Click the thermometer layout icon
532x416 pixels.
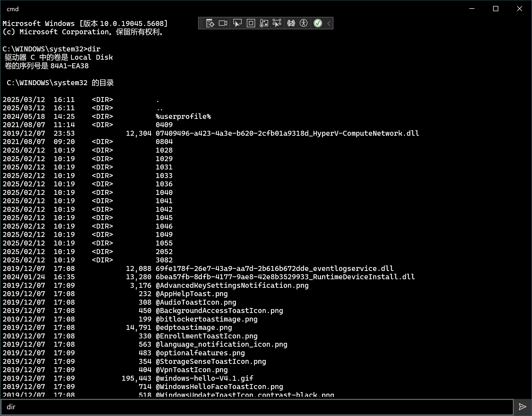(x=264, y=23)
